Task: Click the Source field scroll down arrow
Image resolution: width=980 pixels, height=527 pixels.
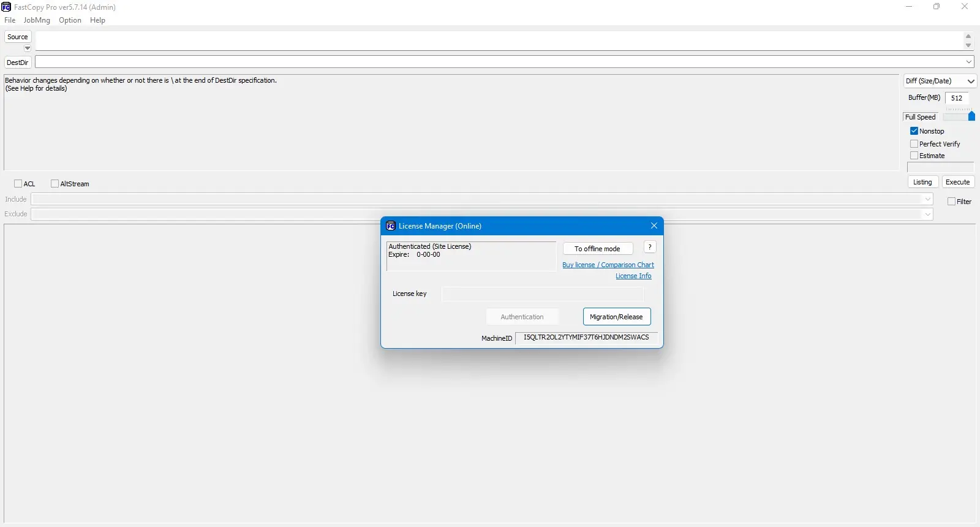Action: 968,45
